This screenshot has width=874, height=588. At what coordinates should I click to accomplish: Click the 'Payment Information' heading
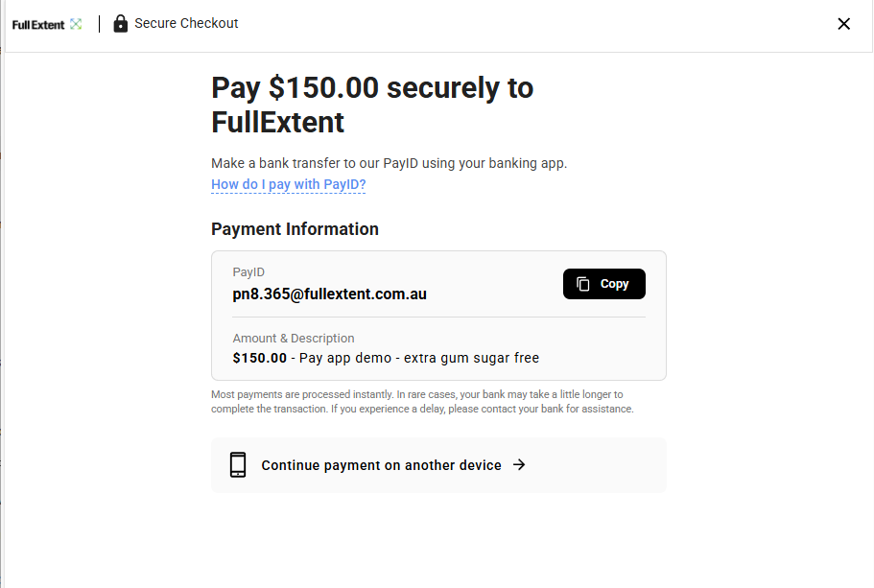coord(295,229)
